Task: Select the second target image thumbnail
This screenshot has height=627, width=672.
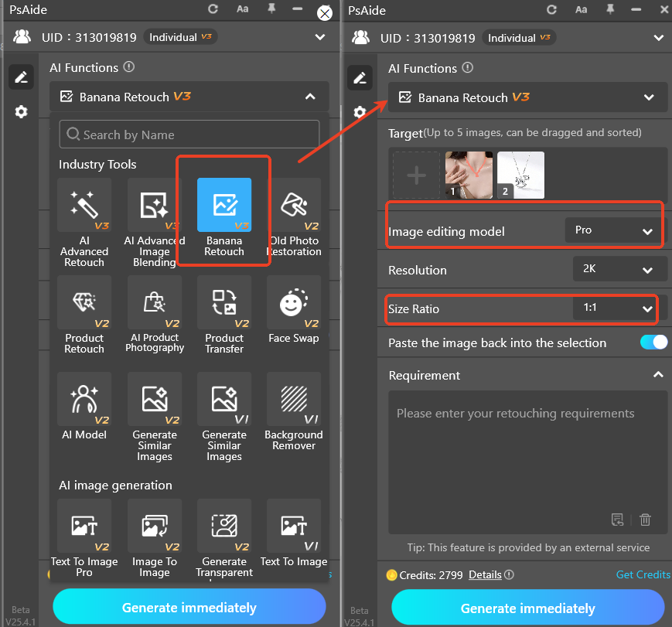Action: click(520, 175)
